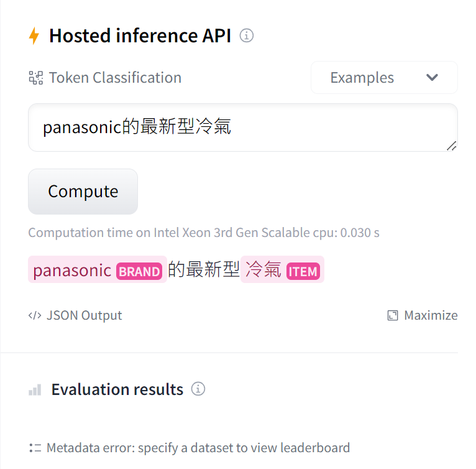
Task: Maximize the inference widget
Action: 430,315
